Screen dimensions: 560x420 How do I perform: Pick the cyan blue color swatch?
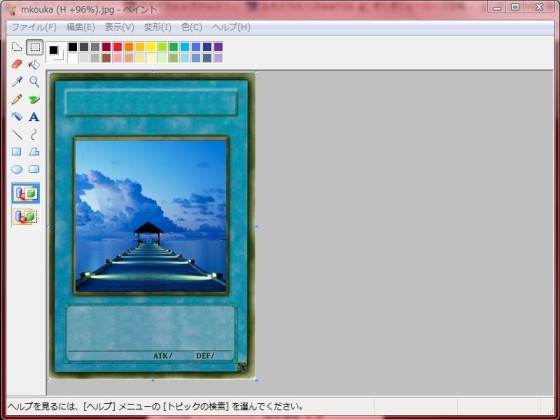point(185,47)
